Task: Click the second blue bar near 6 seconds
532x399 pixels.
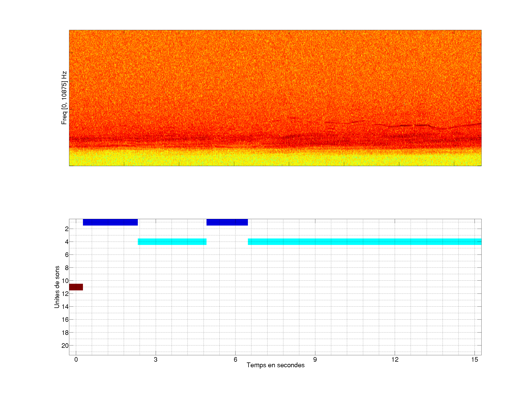Action: (227, 222)
